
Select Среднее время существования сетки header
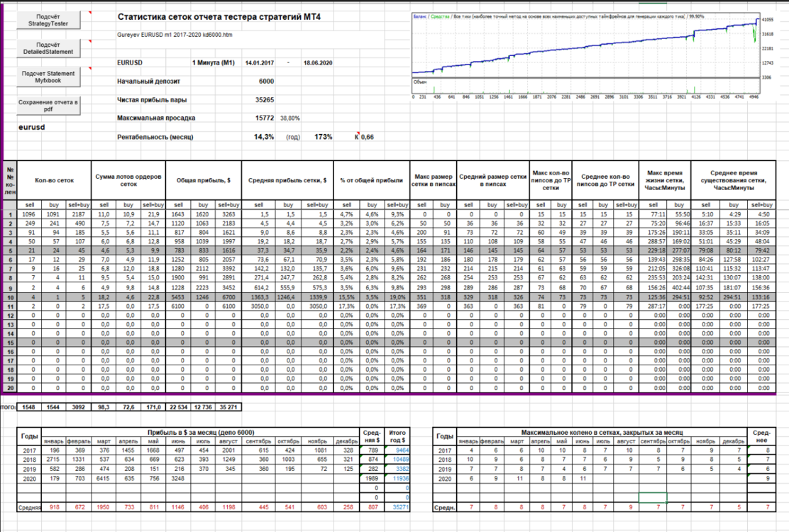(x=733, y=180)
